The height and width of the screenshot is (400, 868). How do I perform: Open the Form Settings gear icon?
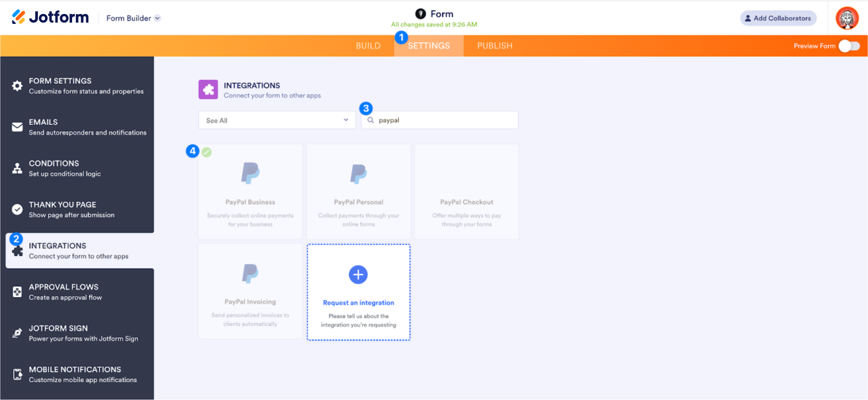click(17, 86)
